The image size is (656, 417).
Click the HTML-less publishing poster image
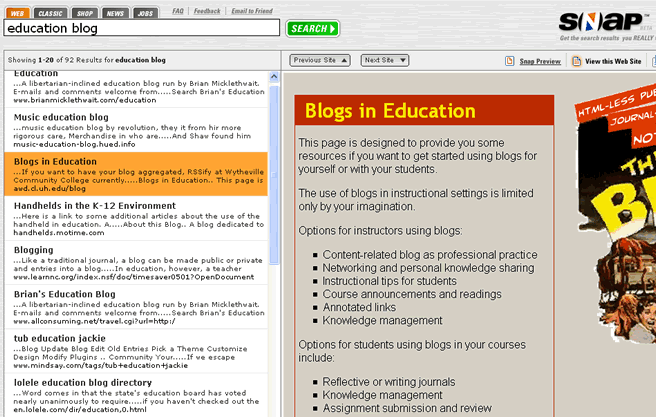(x=615, y=213)
